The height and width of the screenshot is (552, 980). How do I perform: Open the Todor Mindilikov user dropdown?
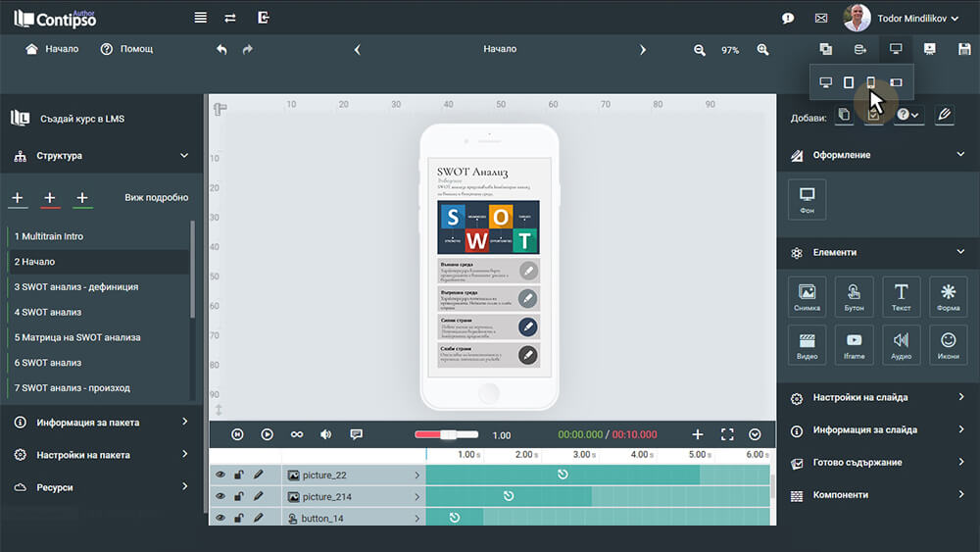918,18
